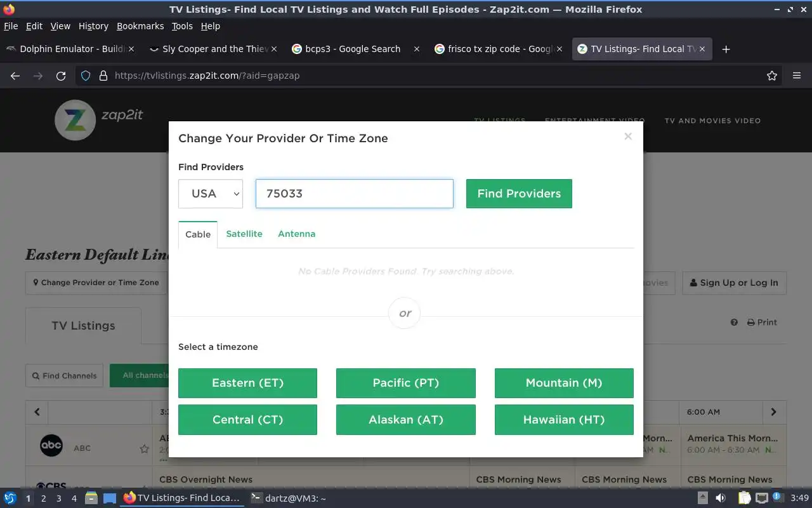The width and height of the screenshot is (812, 508).
Task: Go to earlier times with left arrow
Action: tap(37, 412)
